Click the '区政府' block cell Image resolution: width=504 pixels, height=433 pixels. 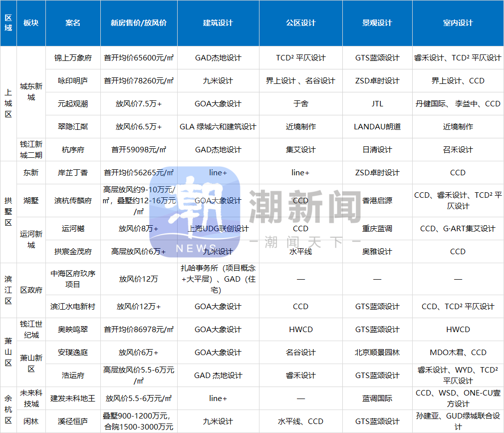click(x=31, y=291)
